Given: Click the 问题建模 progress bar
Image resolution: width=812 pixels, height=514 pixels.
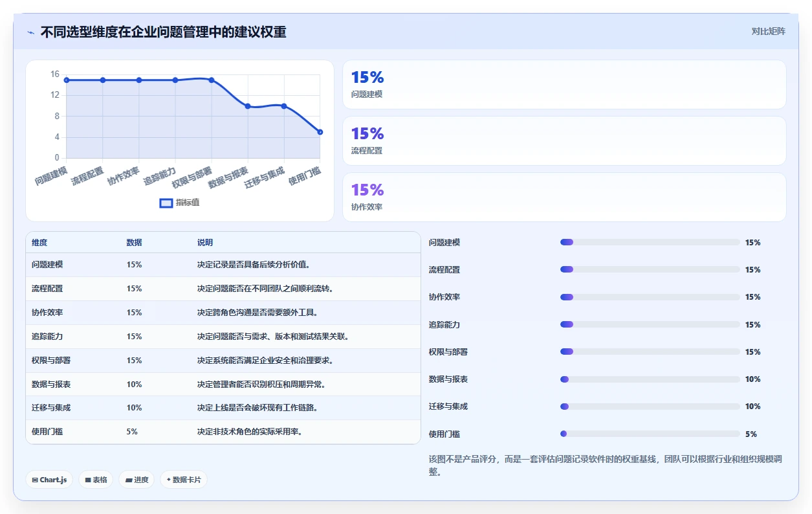Looking at the screenshot, I should (650, 242).
